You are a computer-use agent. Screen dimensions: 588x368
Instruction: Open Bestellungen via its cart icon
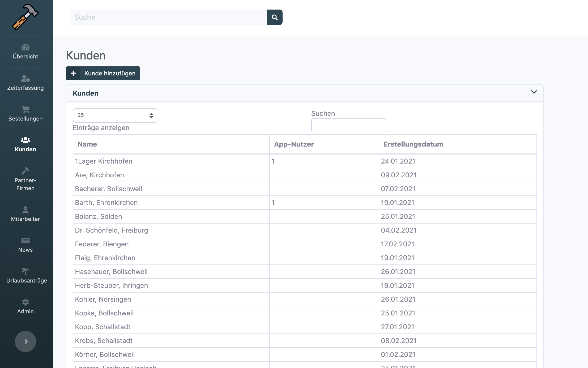(x=25, y=109)
